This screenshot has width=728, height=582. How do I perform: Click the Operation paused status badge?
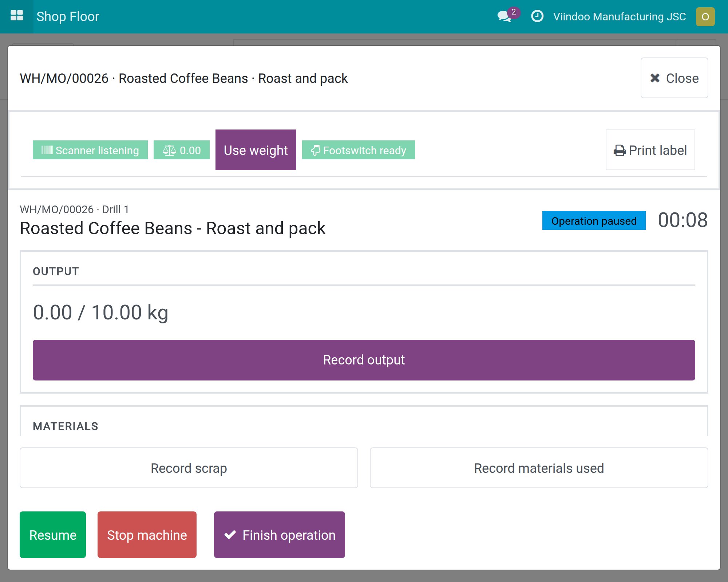click(x=594, y=220)
